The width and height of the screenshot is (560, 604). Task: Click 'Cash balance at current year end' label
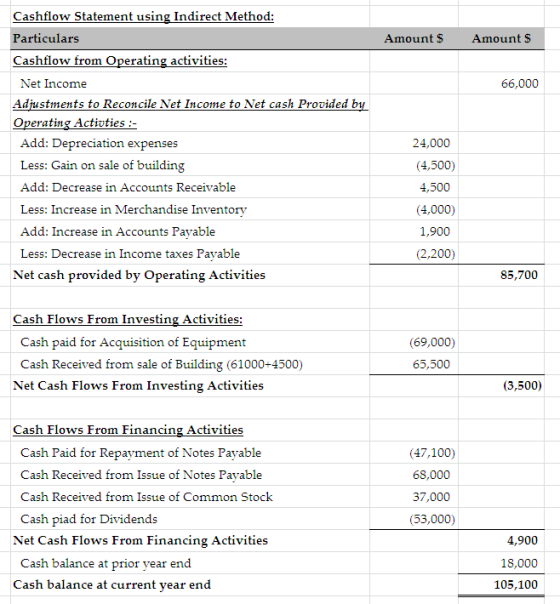pyautogui.click(x=112, y=585)
